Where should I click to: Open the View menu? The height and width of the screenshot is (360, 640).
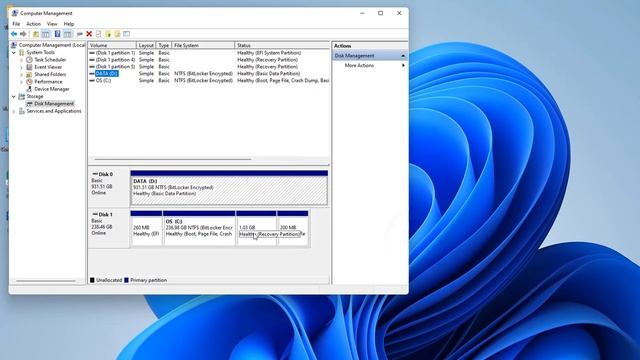pos(52,24)
